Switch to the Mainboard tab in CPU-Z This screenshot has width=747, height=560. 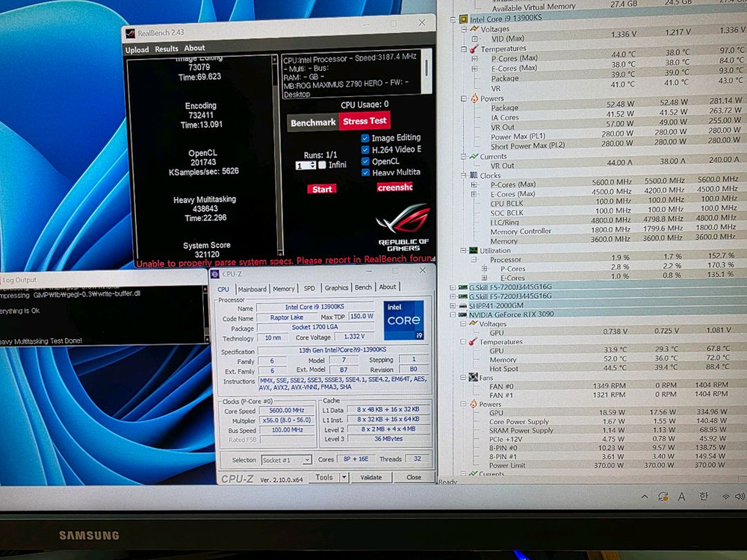(x=252, y=289)
